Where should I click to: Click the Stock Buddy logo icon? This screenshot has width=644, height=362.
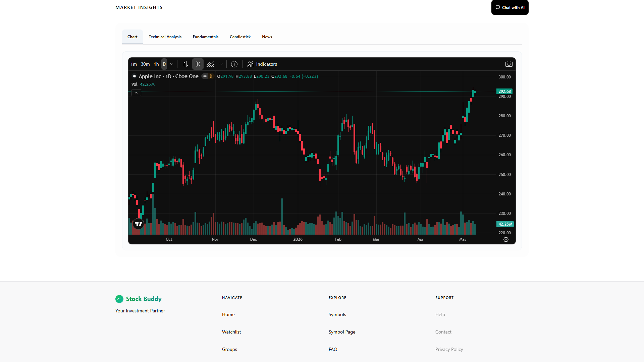[x=119, y=299]
